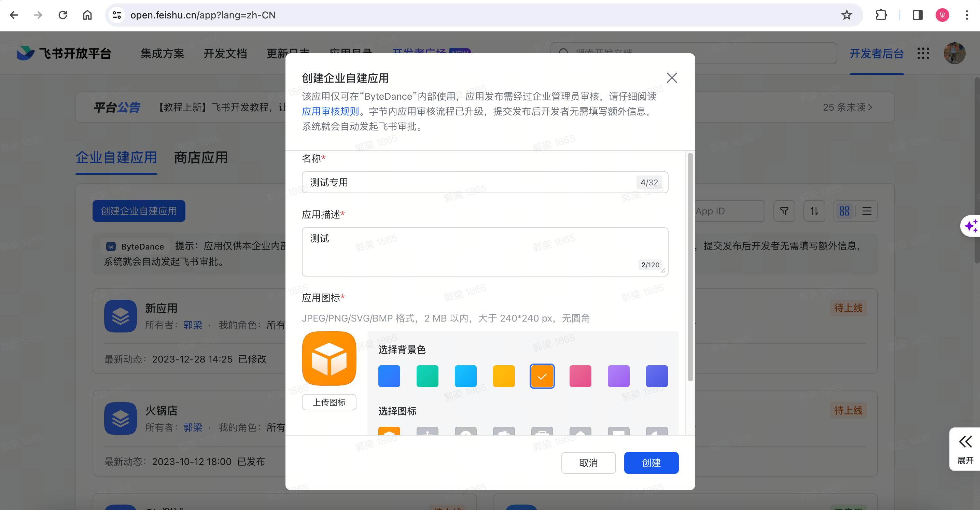Select the light purple background swatch
980x510 pixels.
coord(619,376)
